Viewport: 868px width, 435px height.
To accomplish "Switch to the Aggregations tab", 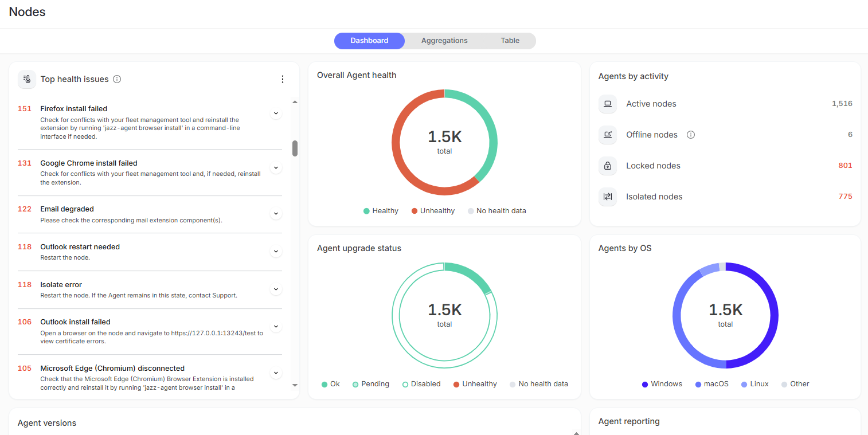I will pos(444,41).
